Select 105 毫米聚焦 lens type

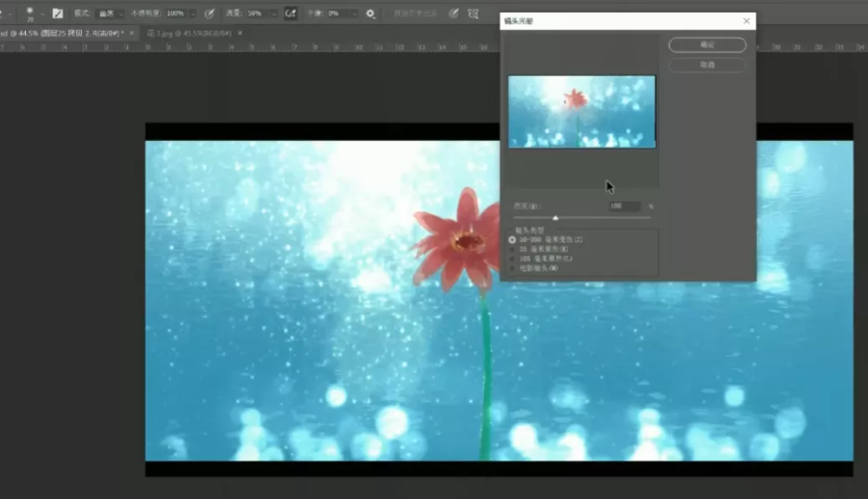point(512,259)
